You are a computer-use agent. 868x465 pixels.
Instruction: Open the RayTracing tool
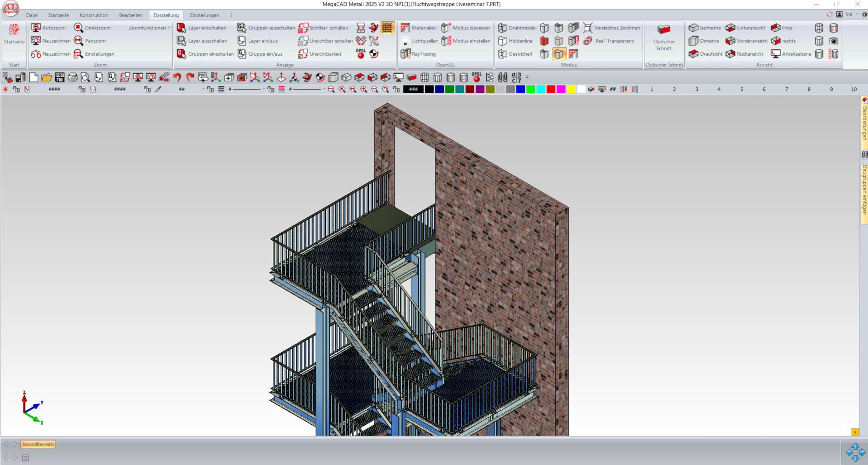click(x=418, y=54)
